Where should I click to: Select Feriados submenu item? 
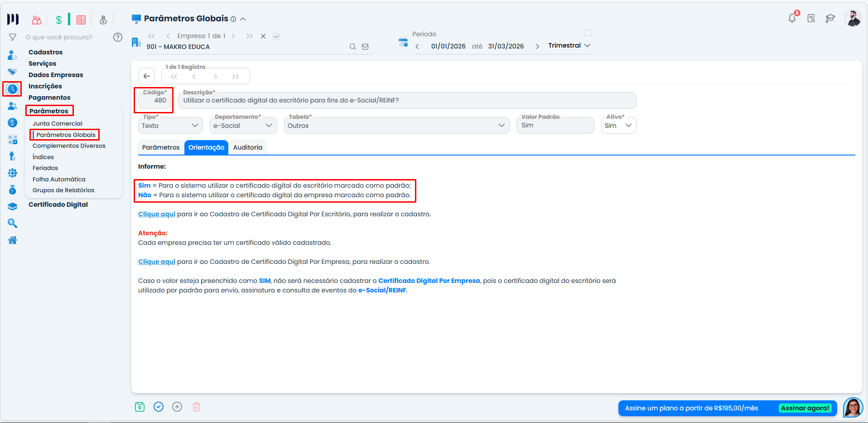click(x=45, y=168)
